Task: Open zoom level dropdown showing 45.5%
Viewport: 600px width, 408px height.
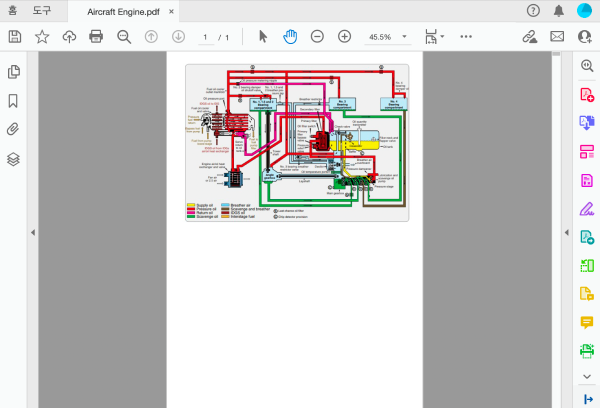Action: [x=388, y=37]
